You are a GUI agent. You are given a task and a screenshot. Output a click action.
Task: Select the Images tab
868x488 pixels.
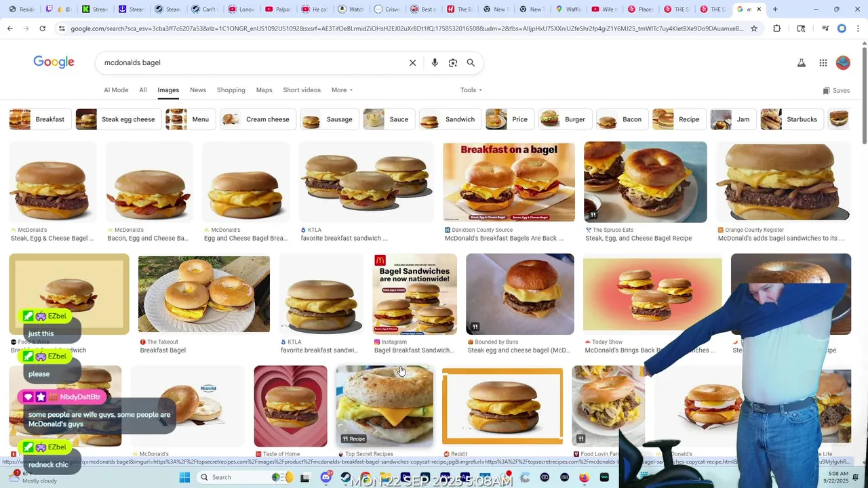tap(168, 90)
